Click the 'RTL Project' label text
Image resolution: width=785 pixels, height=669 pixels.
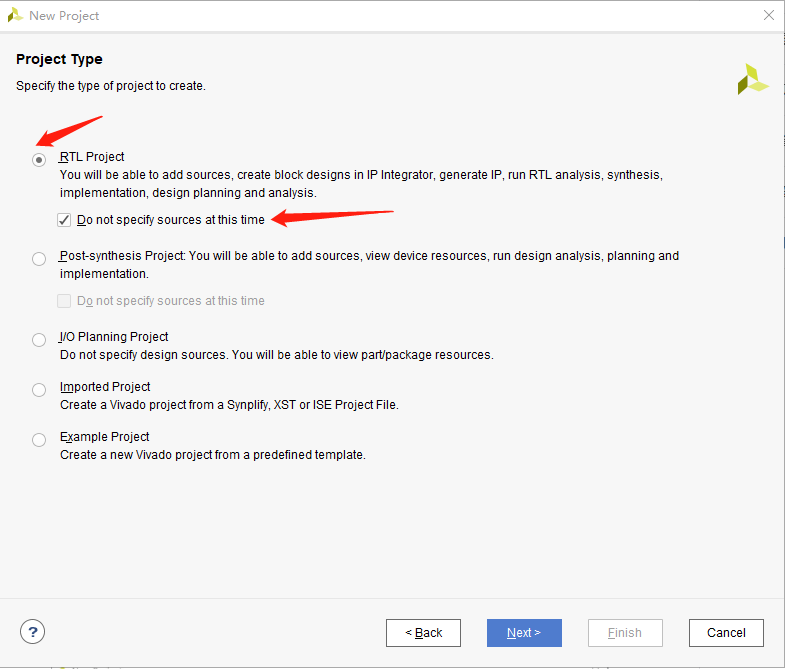(x=92, y=157)
